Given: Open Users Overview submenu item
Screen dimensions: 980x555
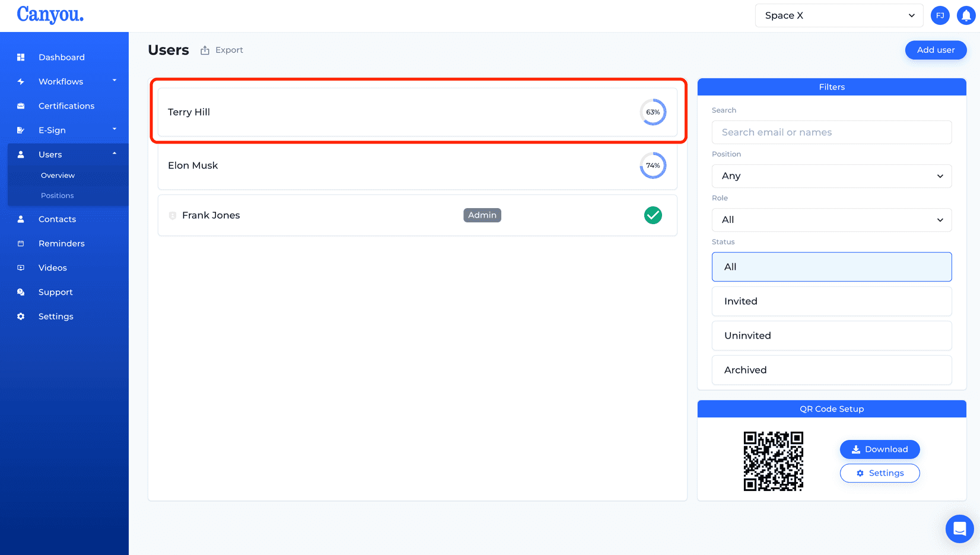Looking at the screenshot, I should pos(58,176).
